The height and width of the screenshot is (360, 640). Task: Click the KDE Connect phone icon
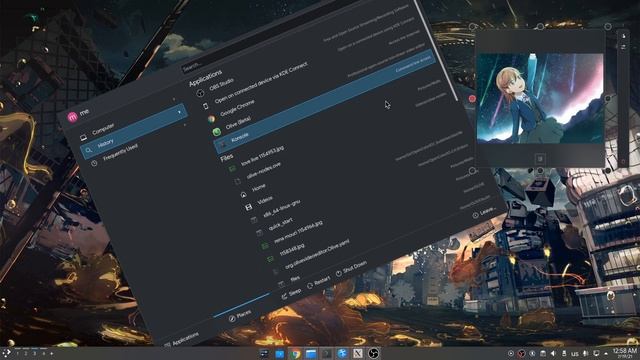tap(206, 106)
